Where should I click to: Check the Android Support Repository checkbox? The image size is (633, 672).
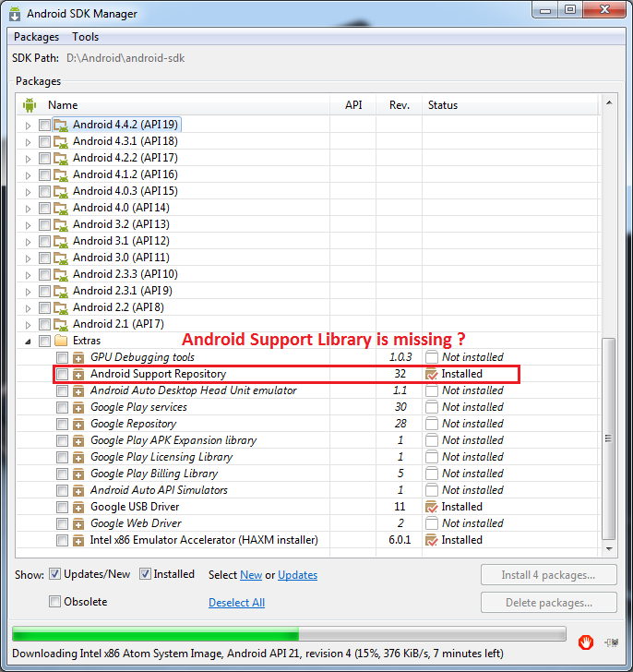(x=62, y=374)
